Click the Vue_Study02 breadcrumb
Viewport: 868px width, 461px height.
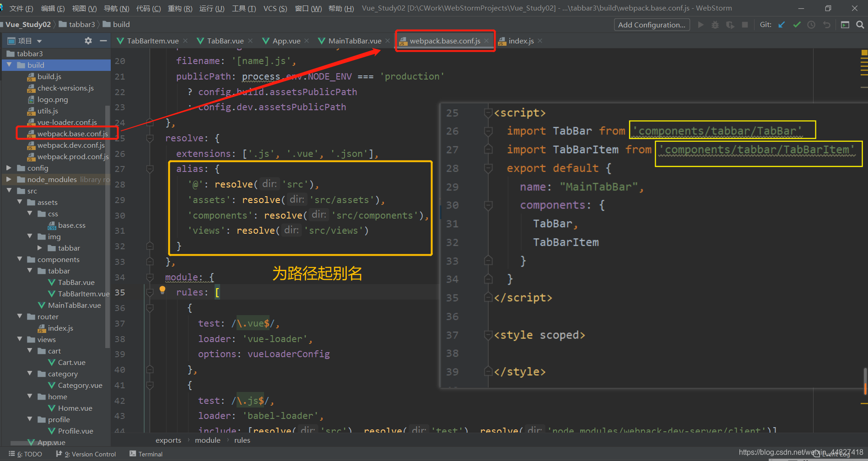[x=28, y=24]
